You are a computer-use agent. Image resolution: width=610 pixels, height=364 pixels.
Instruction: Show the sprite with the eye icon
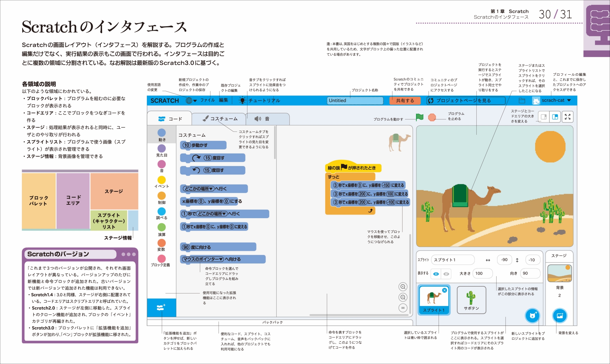436,274
